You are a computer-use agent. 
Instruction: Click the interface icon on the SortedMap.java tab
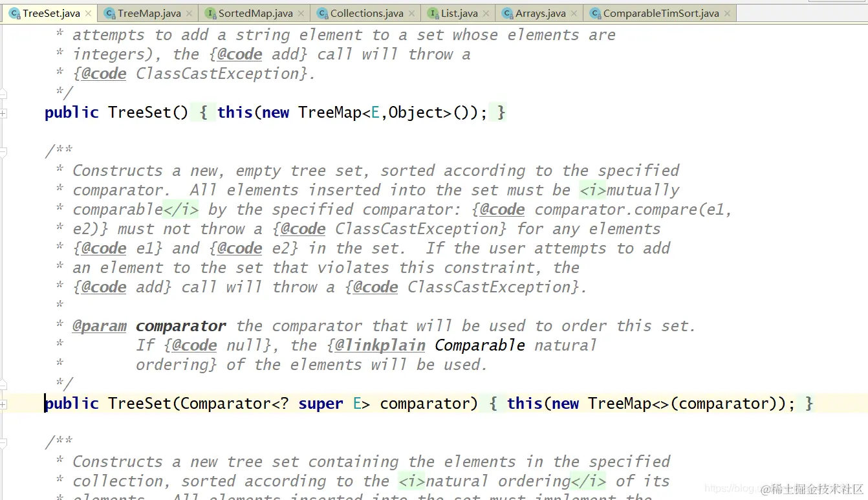[x=210, y=13]
